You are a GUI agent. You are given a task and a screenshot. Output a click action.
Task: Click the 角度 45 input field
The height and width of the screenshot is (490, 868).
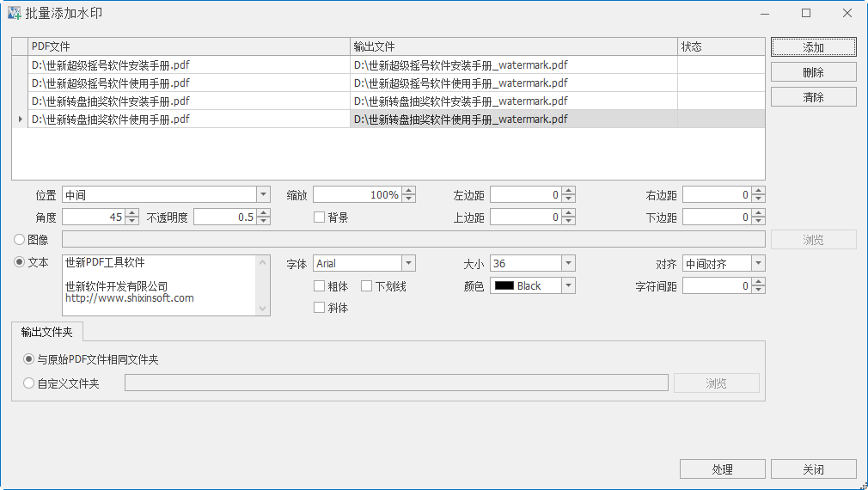coord(95,217)
